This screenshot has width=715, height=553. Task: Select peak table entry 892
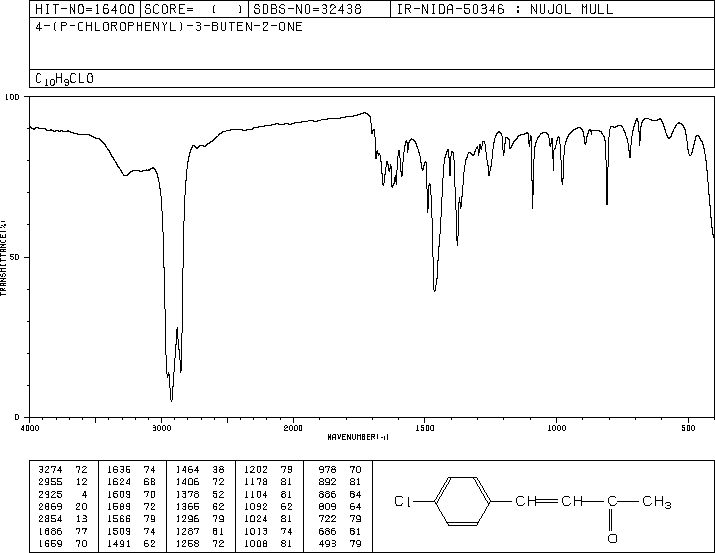[x=327, y=482]
